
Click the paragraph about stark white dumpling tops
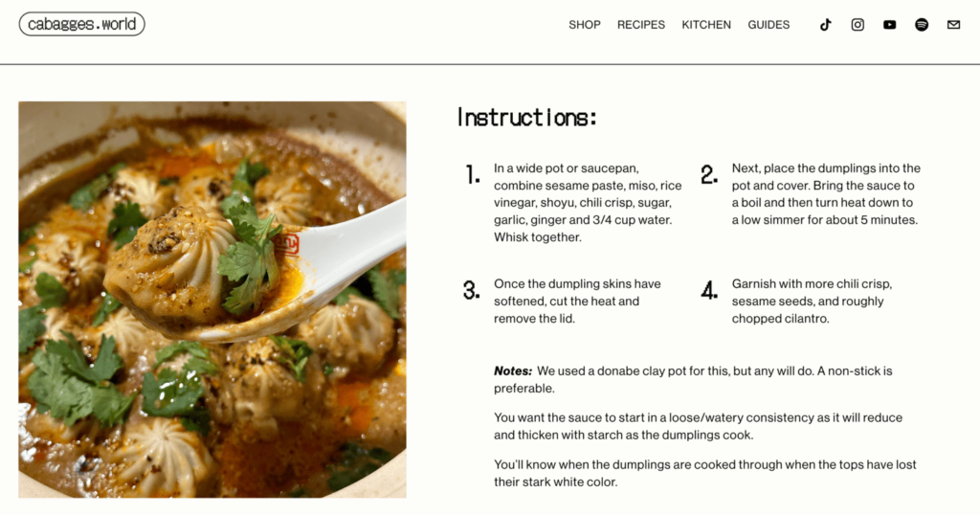(704, 473)
